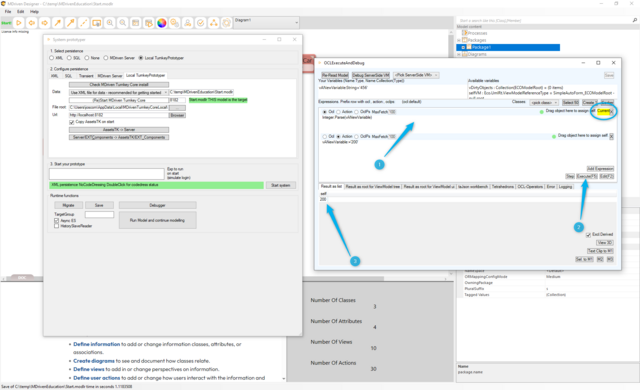This screenshot has height=390, width=640.
Task: Select Action radio in first expression row
Action: (338, 112)
